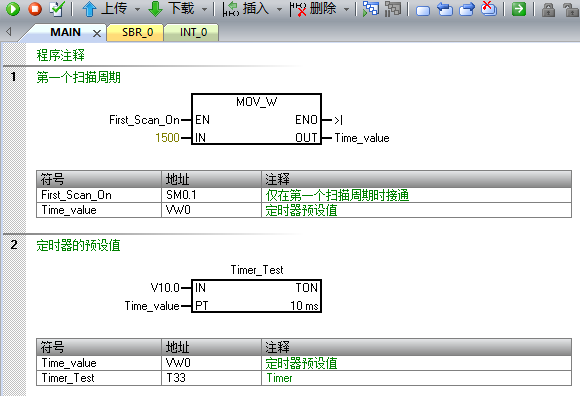580x396 pixels.
Task: Click the V10.0 IN operand
Action: [165, 287]
